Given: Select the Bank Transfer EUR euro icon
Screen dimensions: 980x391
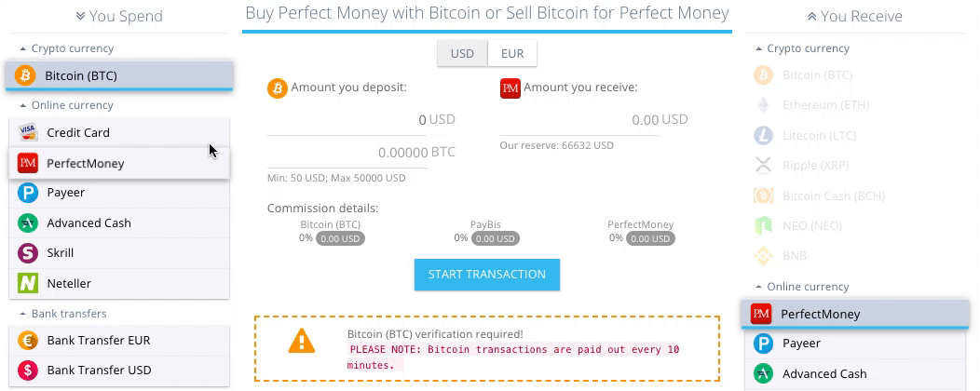Looking at the screenshot, I should tap(28, 341).
